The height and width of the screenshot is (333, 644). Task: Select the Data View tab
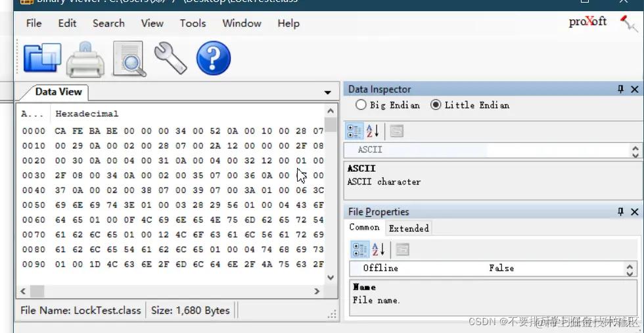point(58,91)
